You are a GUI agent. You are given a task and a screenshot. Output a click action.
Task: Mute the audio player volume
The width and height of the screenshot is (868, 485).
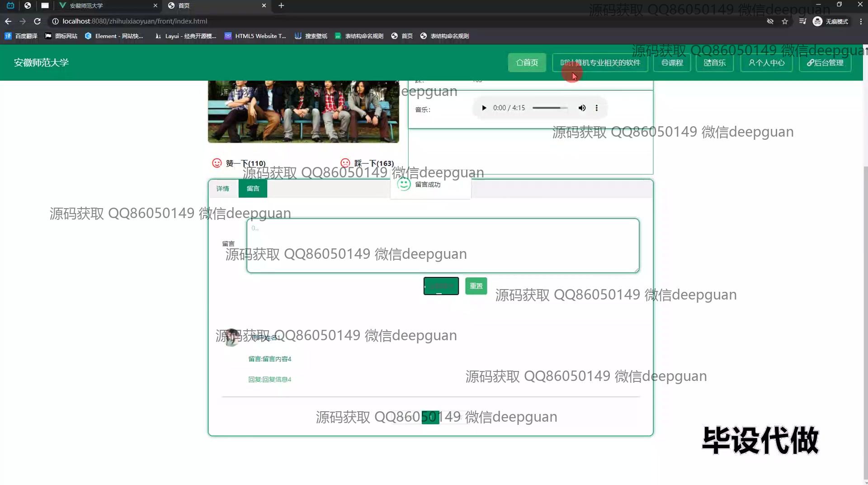pyautogui.click(x=582, y=108)
